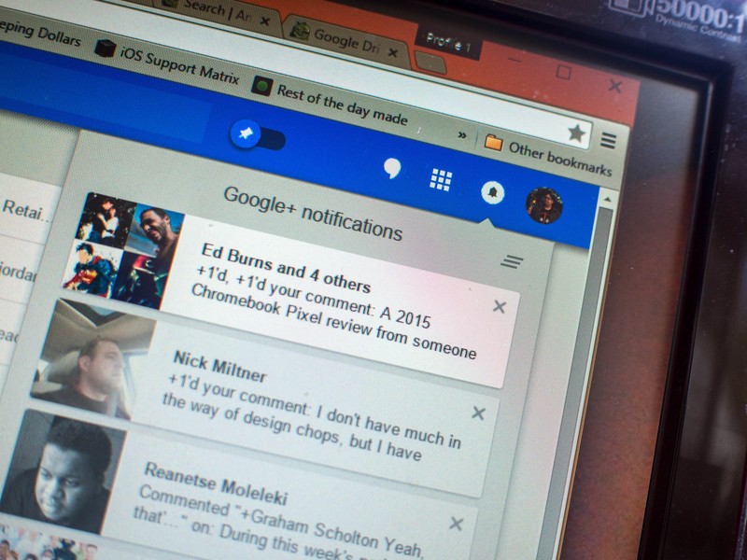Switch to the Search tab
This screenshot has height=560, width=747.
pos(217,12)
